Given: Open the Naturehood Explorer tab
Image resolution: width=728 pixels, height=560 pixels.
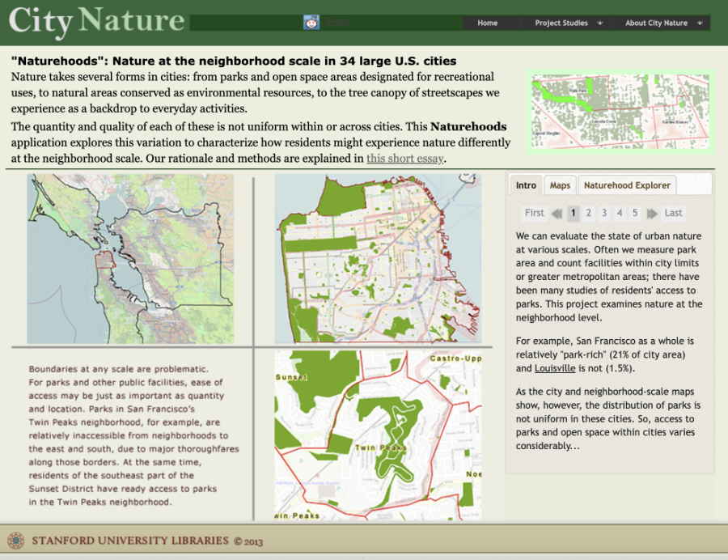Looking at the screenshot, I should click(x=627, y=185).
